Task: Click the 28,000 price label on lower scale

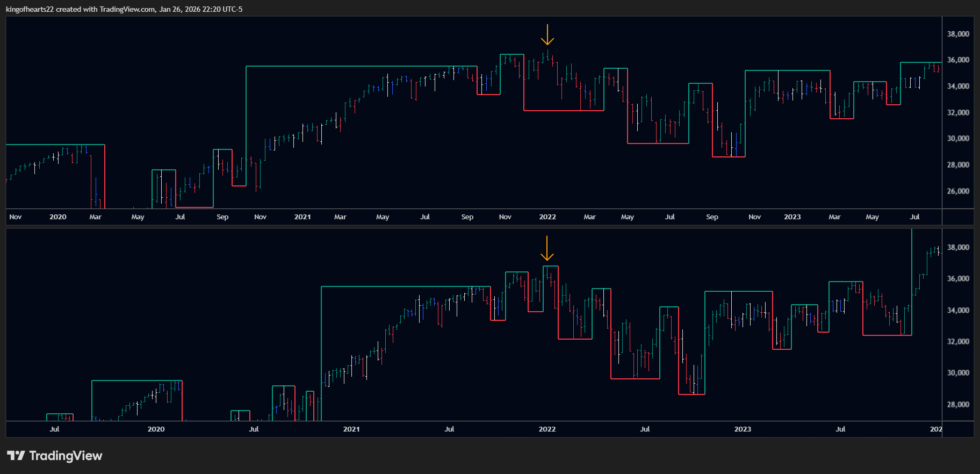Action: pos(958,405)
